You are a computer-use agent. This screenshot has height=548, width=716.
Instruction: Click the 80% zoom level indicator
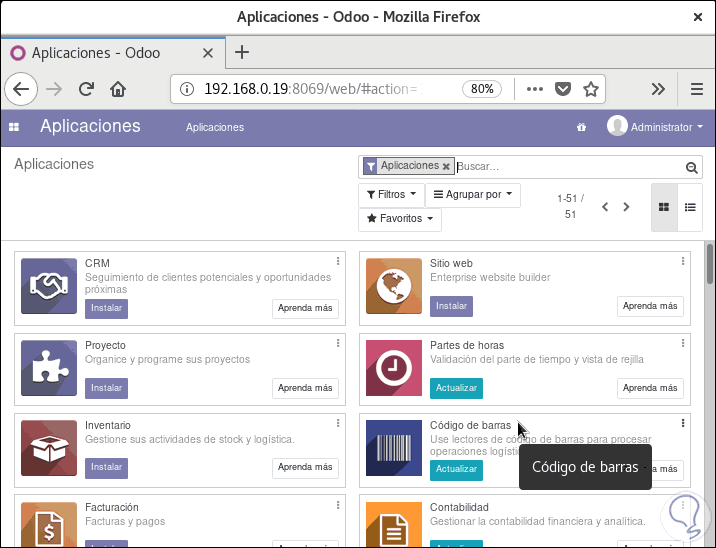pos(482,89)
